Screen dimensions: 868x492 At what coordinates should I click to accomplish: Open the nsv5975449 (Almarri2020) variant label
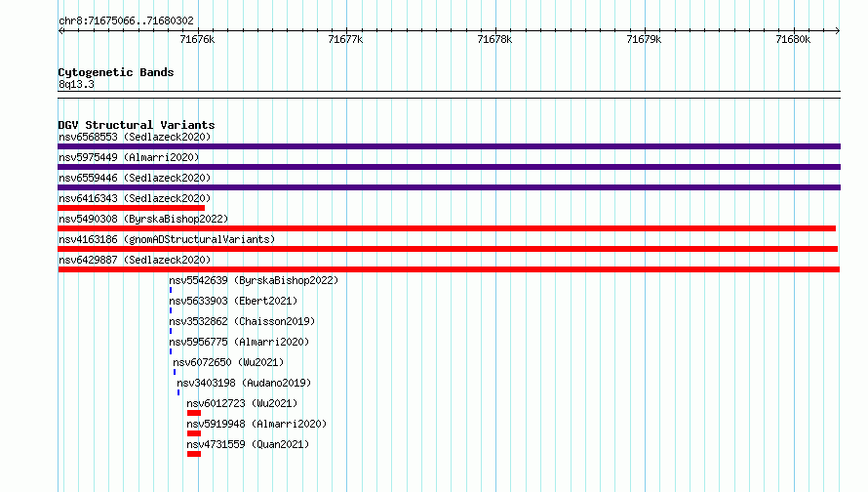click(x=129, y=157)
